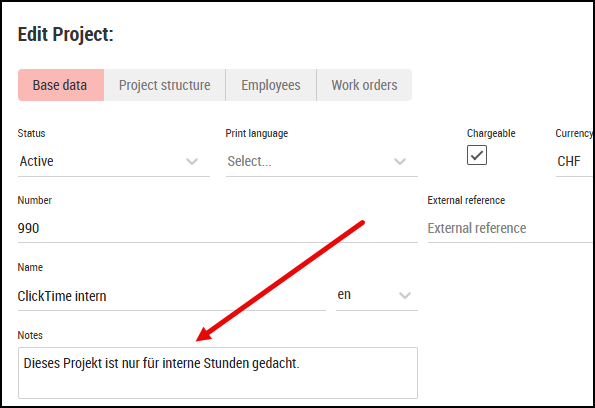Open the Status combo showing Active
Image resolution: width=595 pixels, height=408 pixels.
(x=113, y=162)
